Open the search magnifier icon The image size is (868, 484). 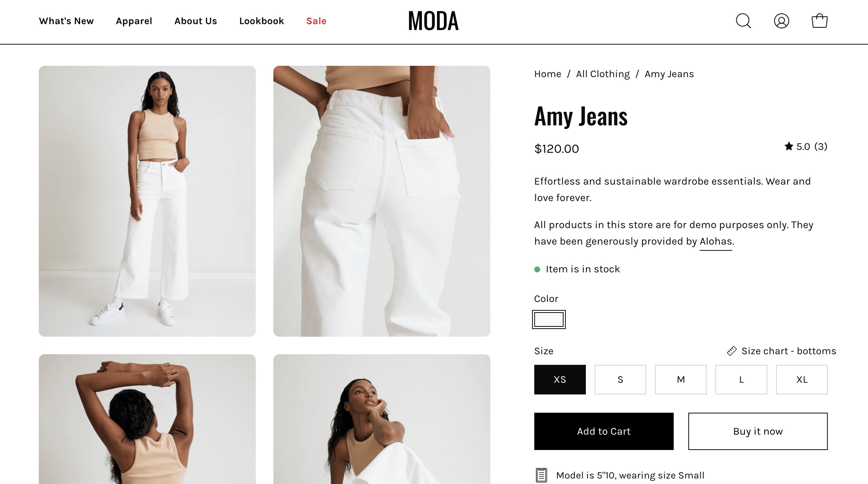tap(743, 21)
